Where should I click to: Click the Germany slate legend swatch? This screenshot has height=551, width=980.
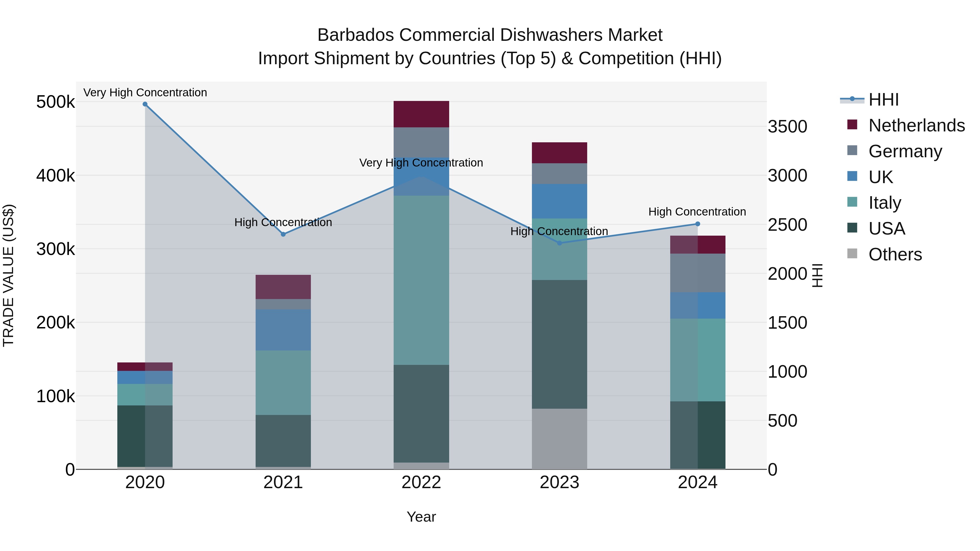852,150
